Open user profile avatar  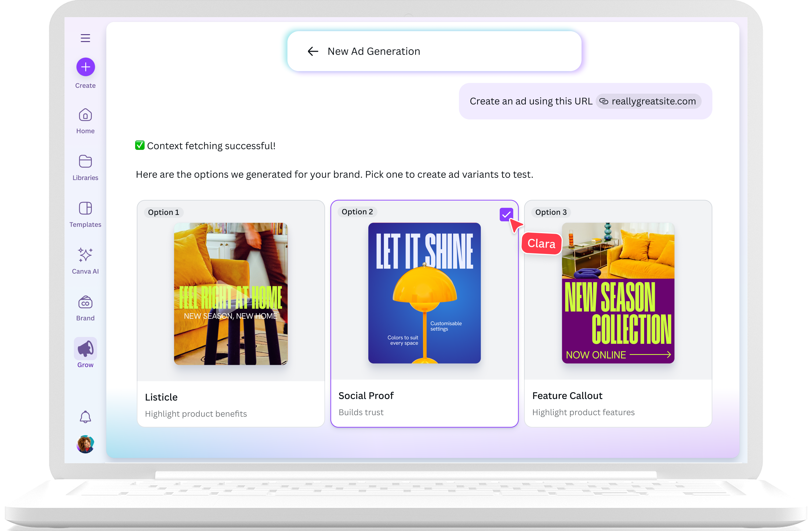[85, 444]
